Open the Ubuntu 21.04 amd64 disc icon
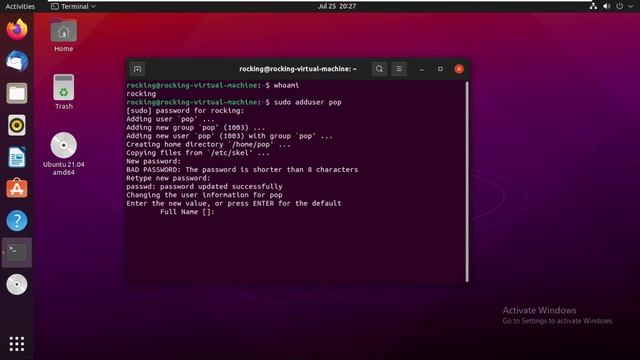Screen dimensions: 640x360 (x=64, y=154)
